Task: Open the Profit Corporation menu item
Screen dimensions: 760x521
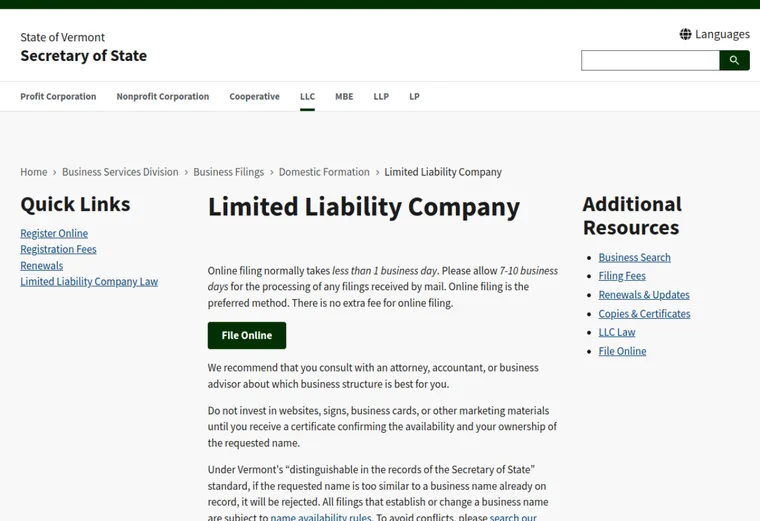Action: [x=58, y=96]
